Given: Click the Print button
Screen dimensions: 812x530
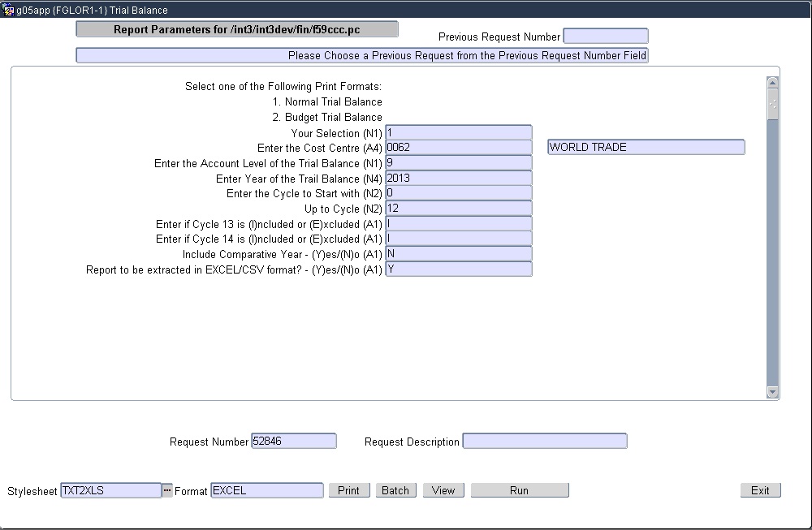Looking at the screenshot, I should point(349,490).
